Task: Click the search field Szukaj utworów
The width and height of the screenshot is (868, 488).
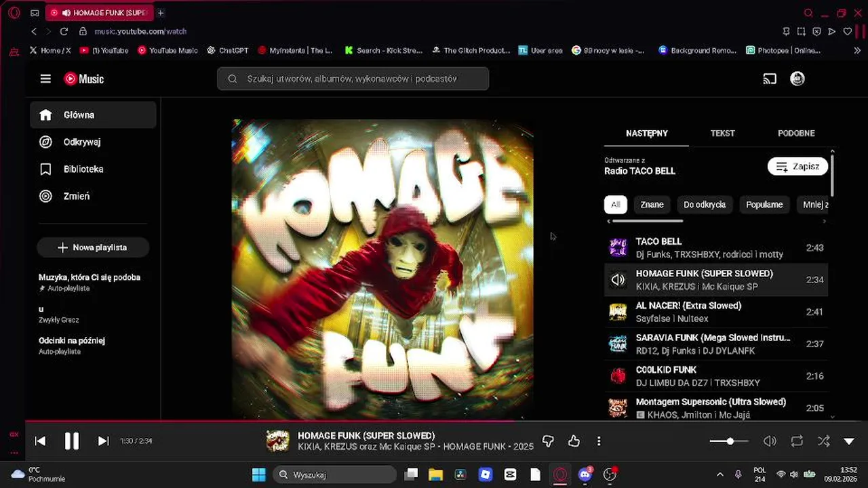Action: pos(353,79)
